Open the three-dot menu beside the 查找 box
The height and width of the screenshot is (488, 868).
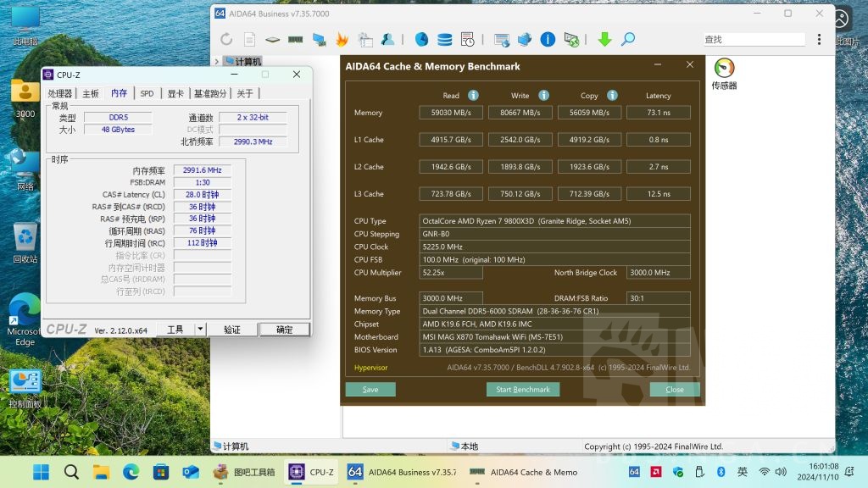[819, 39]
